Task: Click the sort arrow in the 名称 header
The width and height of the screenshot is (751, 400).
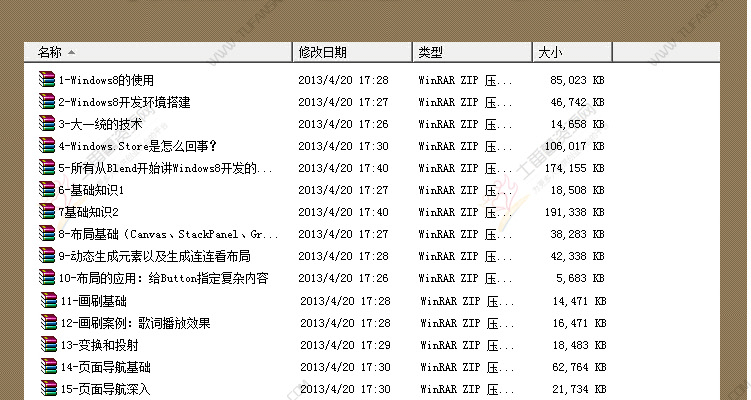Action: (71, 52)
